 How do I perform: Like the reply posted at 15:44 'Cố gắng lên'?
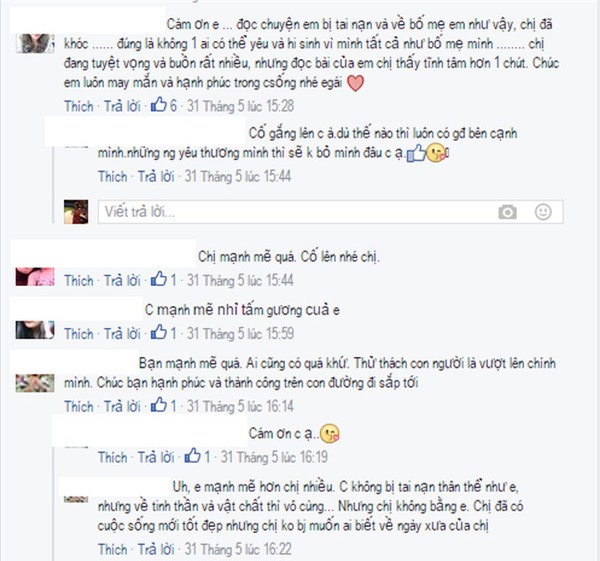click(x=112, y=176)
